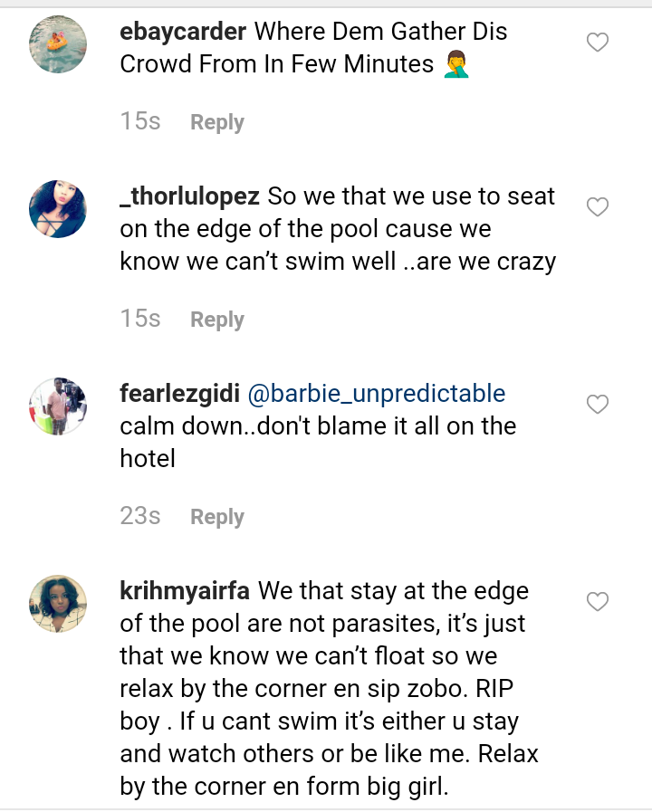Viewport: 652px width, 812px height.
Task: Like ebaycarder's comment with the heart
Action: [598, 43]
